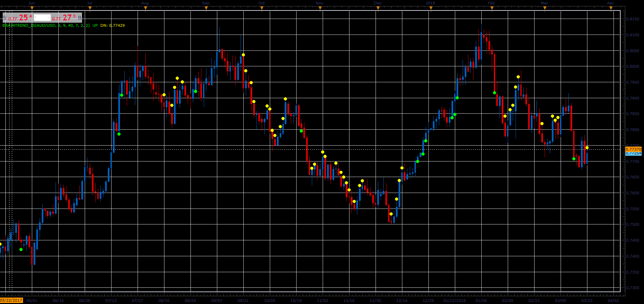Click the 01/12/2018 date axis label
This screenshot has height=304, width=644.
point(455,301)
